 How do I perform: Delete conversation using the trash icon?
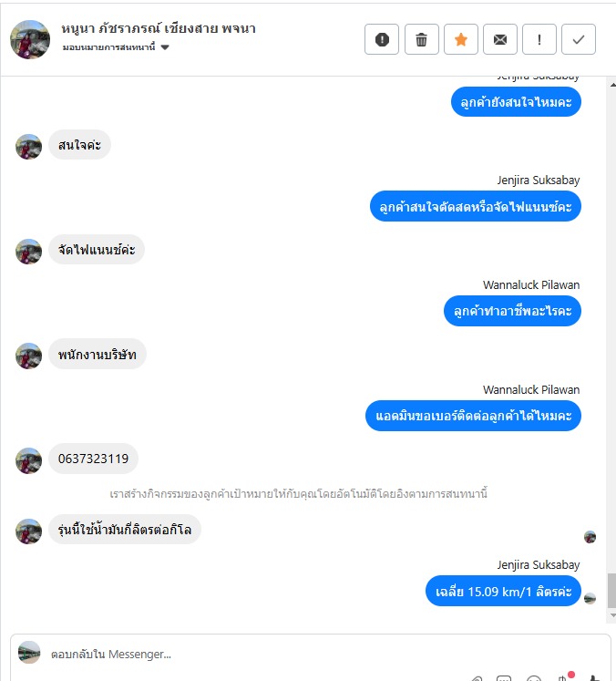[x=421, y=39]
